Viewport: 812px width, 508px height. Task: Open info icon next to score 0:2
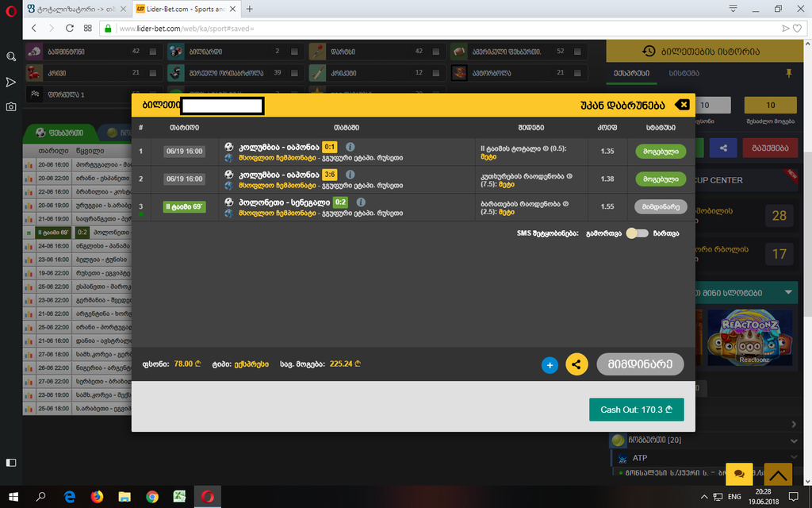point(361,202)
